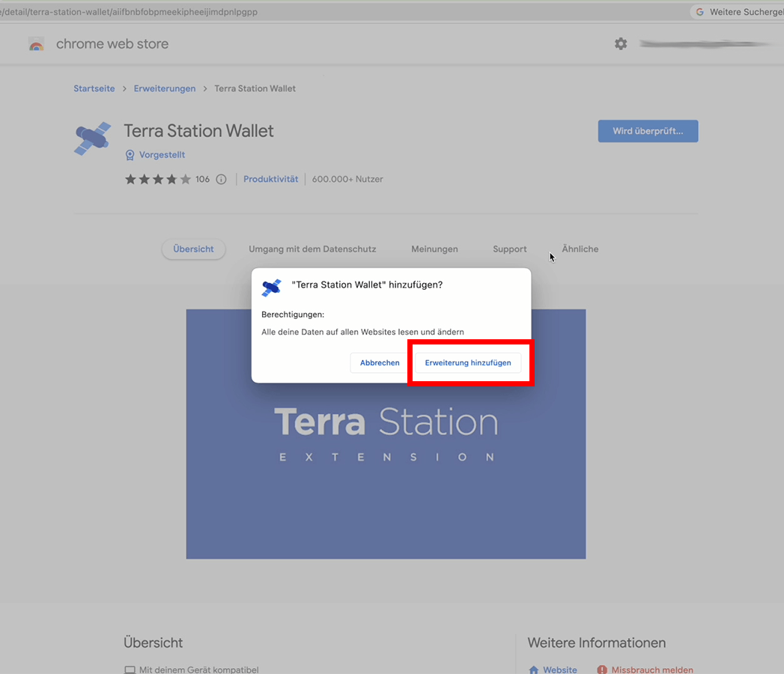Image resolution: width=784 pixels, height=674 pixels.
Task: Click the Terra Station Wallet breadcrumb text
Action: [255, 88]
